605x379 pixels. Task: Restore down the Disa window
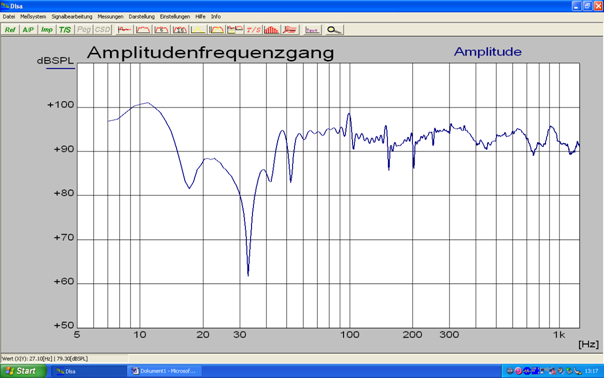point(587,6)
